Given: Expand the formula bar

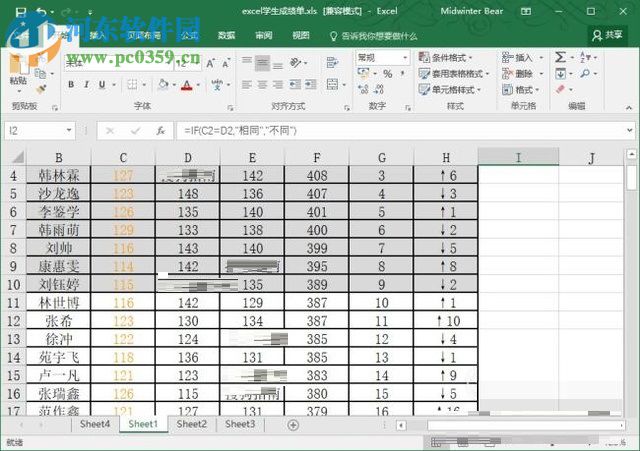Looking at the screenshot, I should [630, 130].
